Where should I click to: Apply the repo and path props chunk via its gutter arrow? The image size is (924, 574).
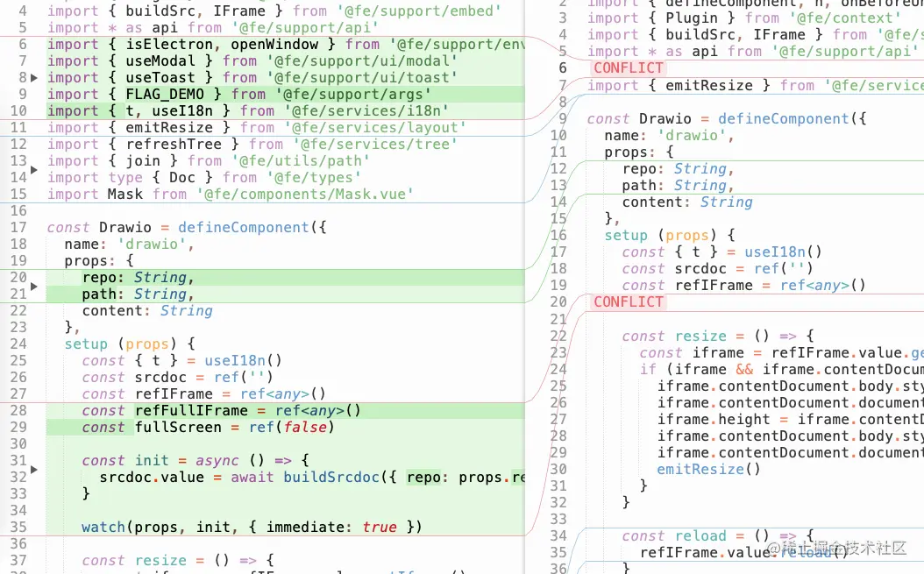click(x=34, y=287)
